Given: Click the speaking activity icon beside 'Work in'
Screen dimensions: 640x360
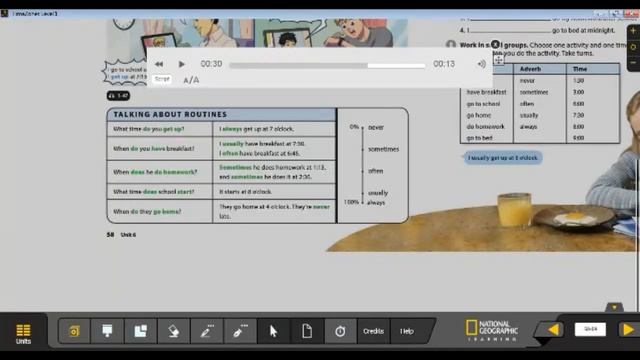Looking at the screenshot, I should coord(451,44).
